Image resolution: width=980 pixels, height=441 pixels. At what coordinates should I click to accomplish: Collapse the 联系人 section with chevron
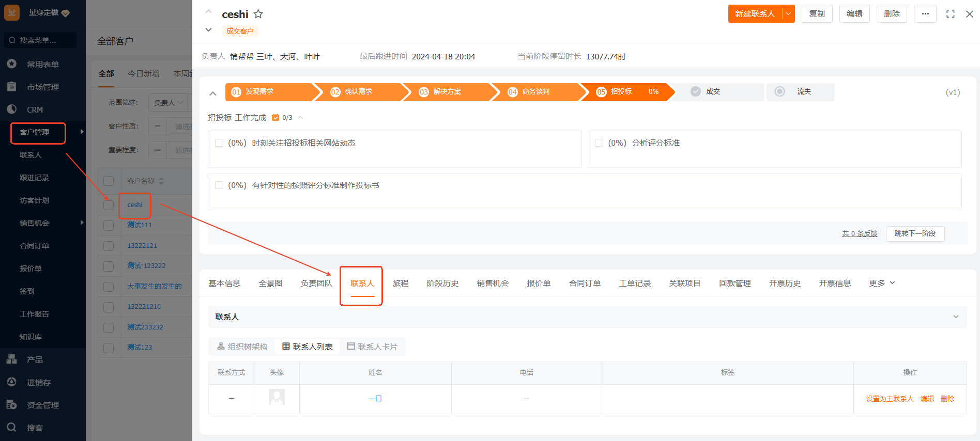[x=956, y=317]
